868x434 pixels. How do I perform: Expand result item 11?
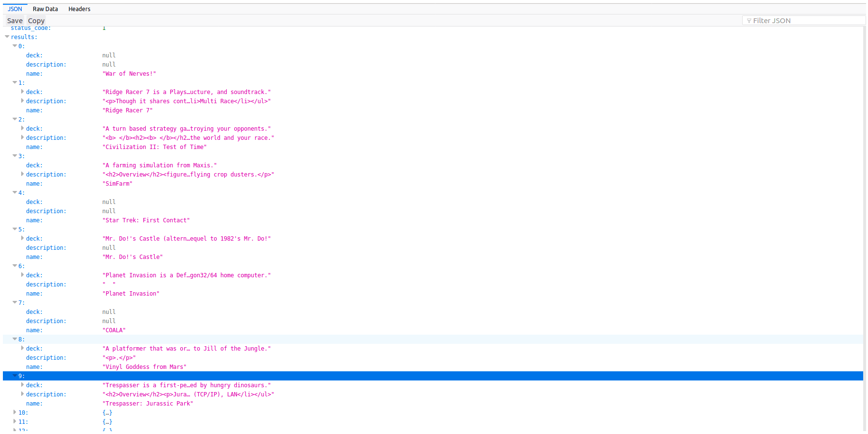point(15,421)
